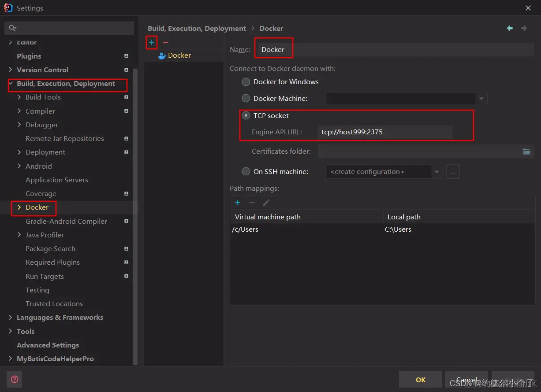Collapse Build, Execution, Deployment section
This screenshot has height=392, width=541.
(x=11, y=83)
